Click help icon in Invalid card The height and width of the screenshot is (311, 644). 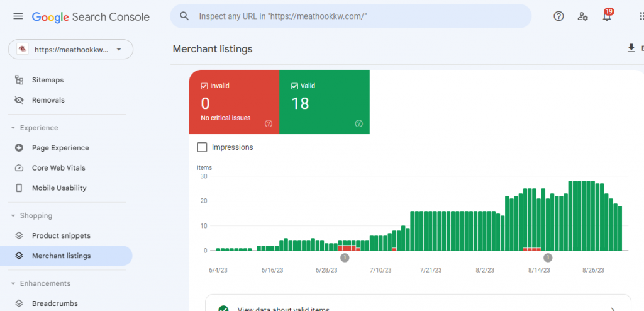tap(269, 123)
